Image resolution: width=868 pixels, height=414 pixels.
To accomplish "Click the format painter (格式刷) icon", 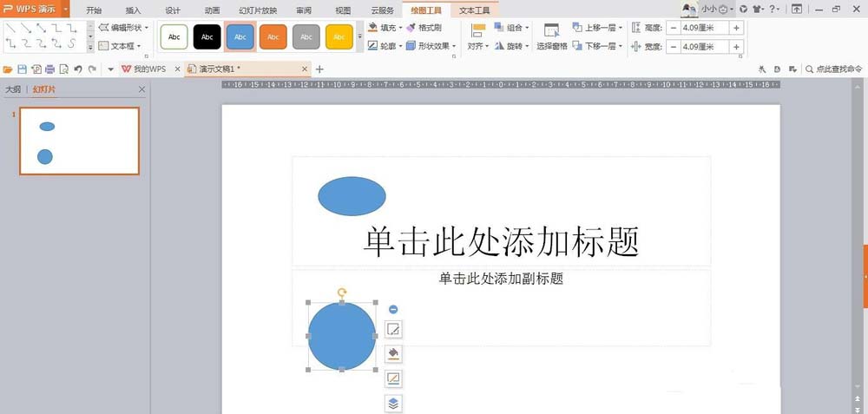I will 424,28.
